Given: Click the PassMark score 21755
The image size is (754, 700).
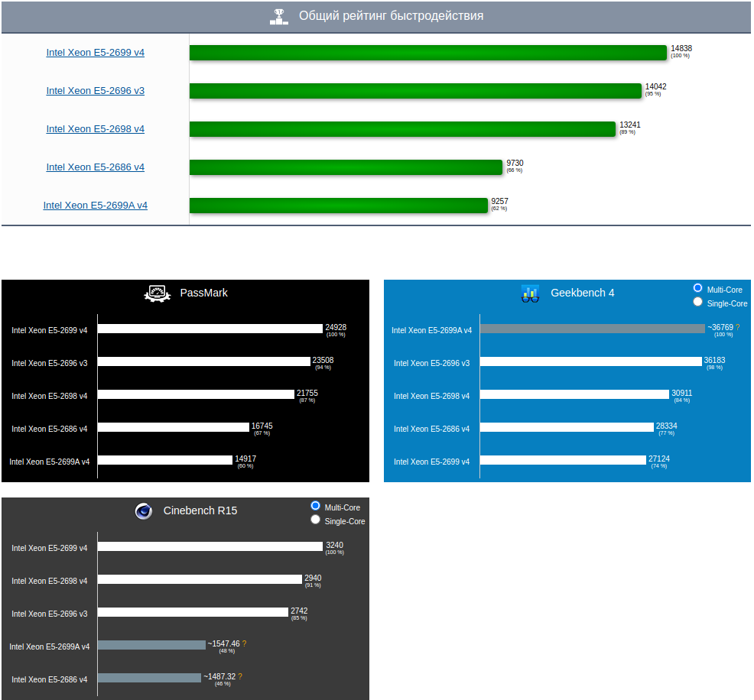Looking at the screenshot, I should 307,393.
